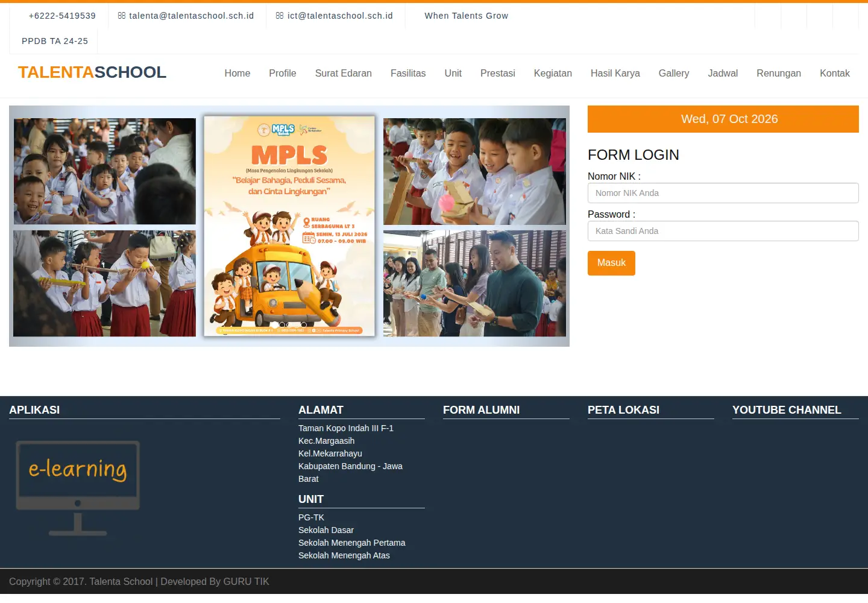Click the envelope glyph beside talenta@talentaschool.sch.id
This screenshot has width=868, height=603.
click(122, 16)
